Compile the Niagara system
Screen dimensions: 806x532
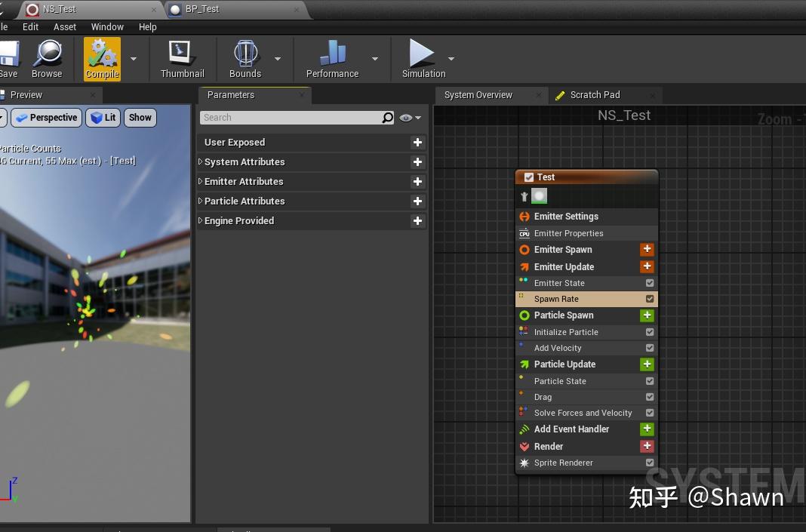101,59
